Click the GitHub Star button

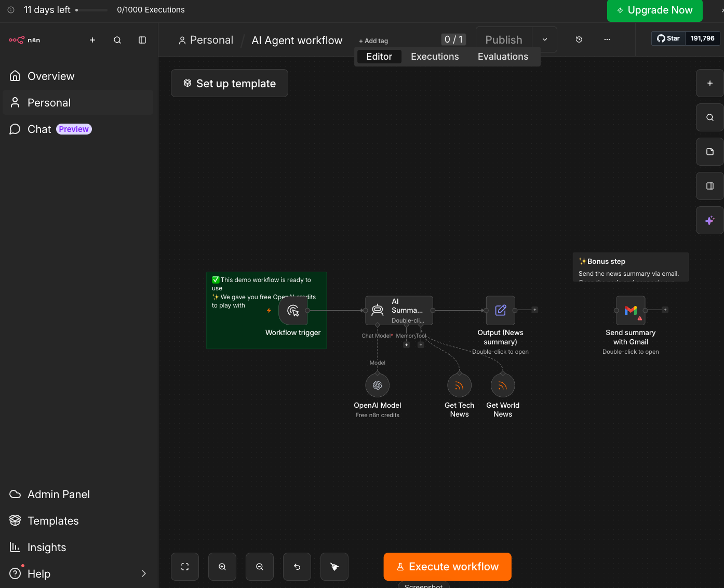click(668, 38)
